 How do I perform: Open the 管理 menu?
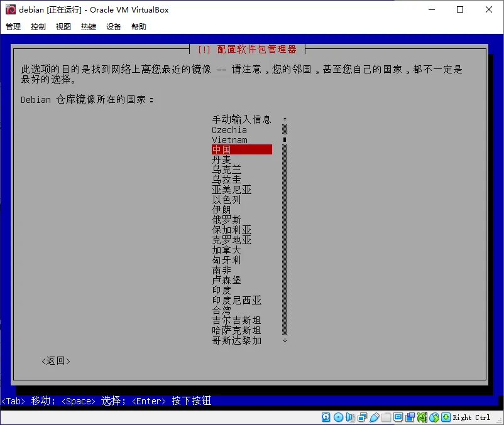[13, 26]
